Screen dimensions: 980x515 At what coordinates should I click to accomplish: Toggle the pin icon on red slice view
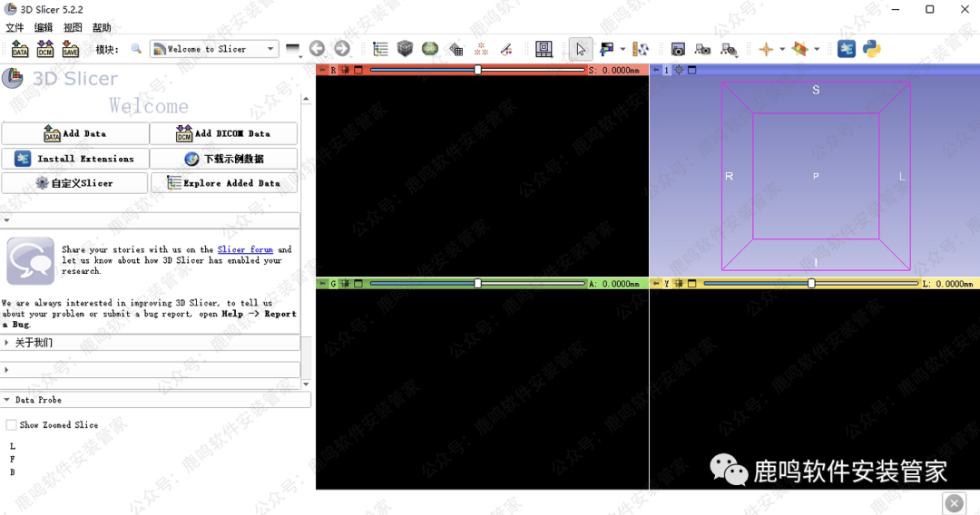pos(322,70)
